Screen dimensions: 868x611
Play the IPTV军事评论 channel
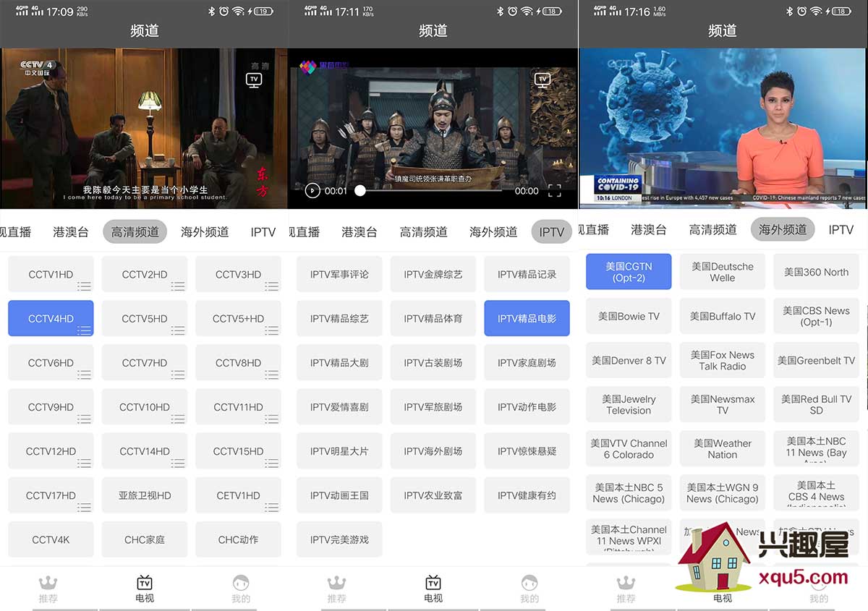click(x=339, y=274)
